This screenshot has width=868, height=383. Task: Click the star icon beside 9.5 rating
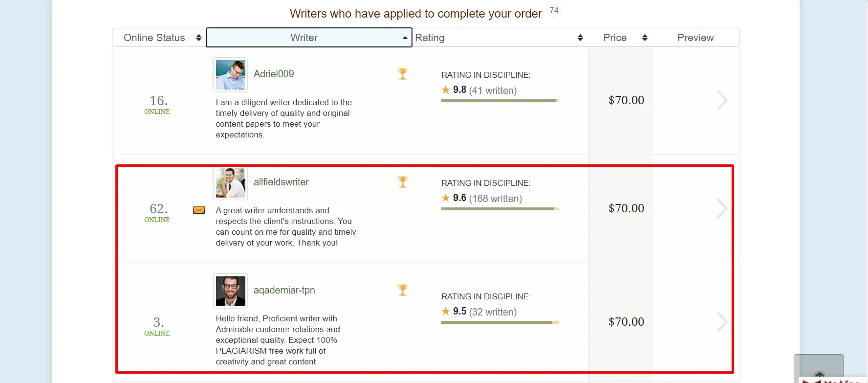click(x=446, y=312)
